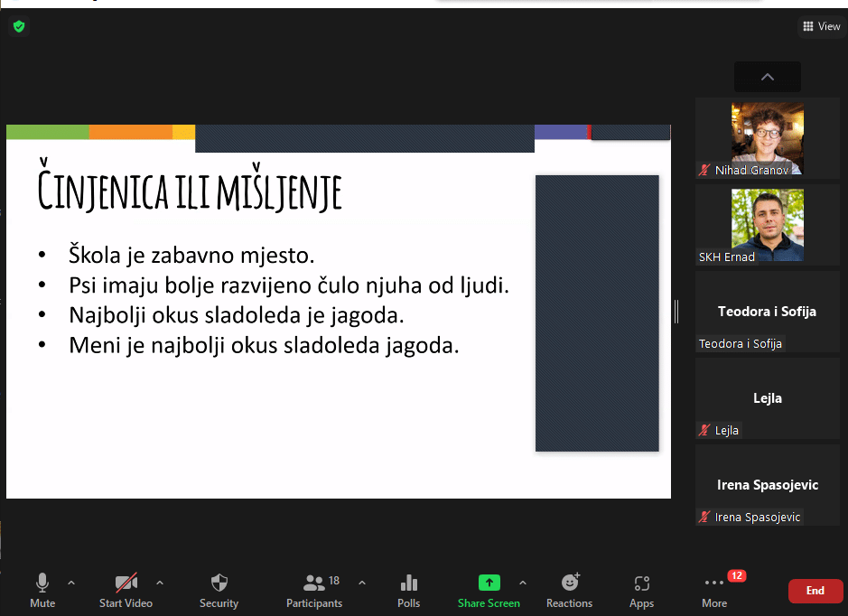The width and height of the screenshot is (848, 616).
Task: Expand share options arrow beside Share Screen
Action: (x=522, y=583)
